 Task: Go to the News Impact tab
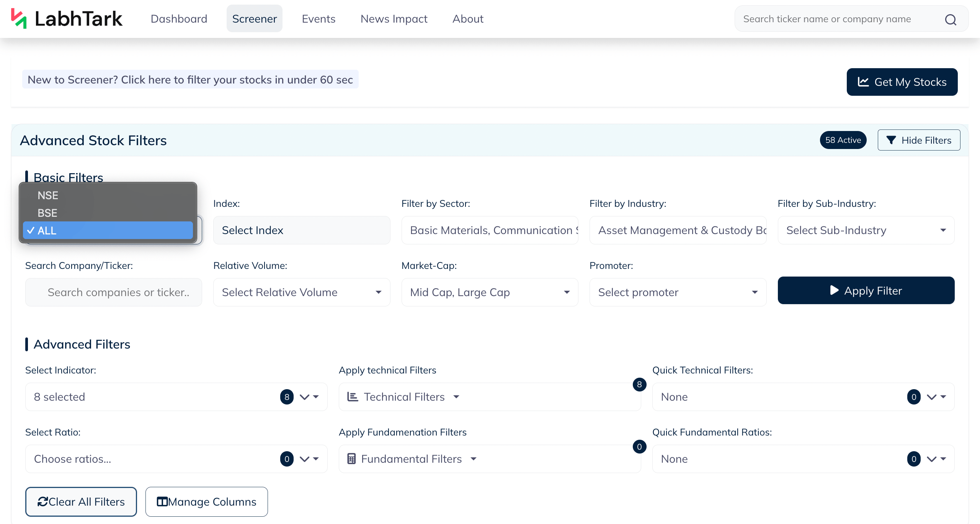(394, 19)
